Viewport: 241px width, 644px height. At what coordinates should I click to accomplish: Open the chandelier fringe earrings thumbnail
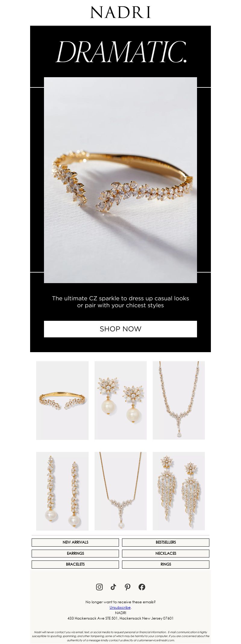point(179,491)
